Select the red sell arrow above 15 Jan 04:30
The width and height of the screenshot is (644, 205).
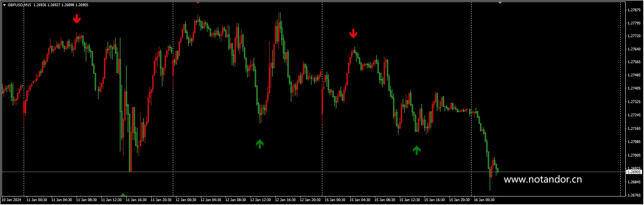(x=353, y=34)
